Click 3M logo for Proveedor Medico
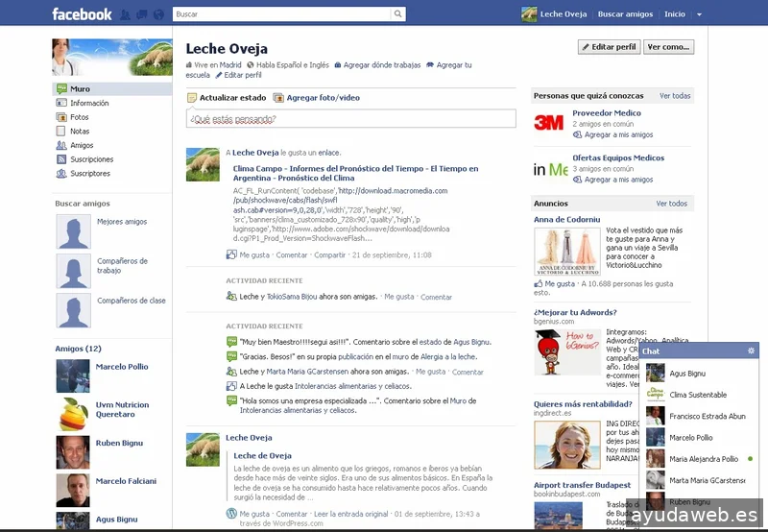The height and width of the screenshot is (532, 768). click(549, 122)
